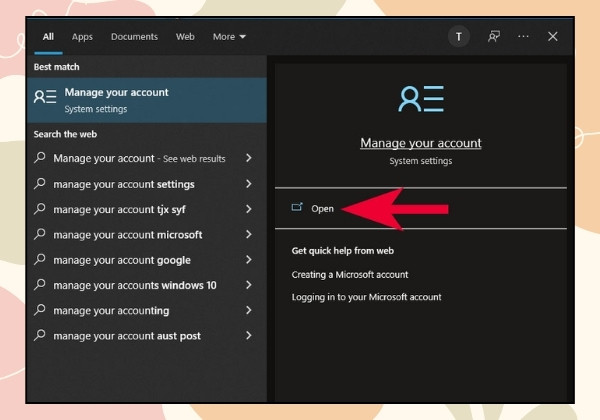This screenshot has width=600, height=420.
Task: Expand the More dropdown
Action: click(229, 37)
